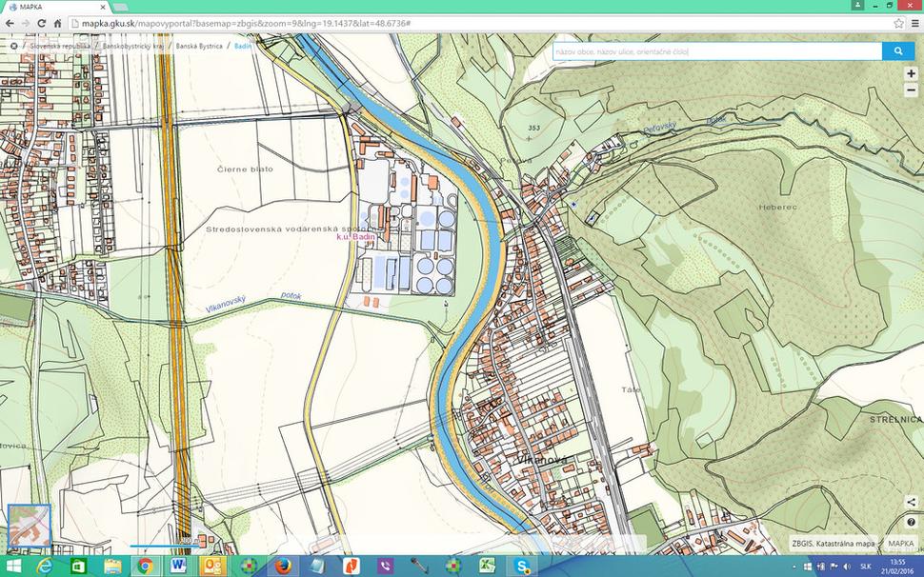Open Skype from the taskbar
The height and width of the screenshot is (577, 924).
click(x=522, y=566)
